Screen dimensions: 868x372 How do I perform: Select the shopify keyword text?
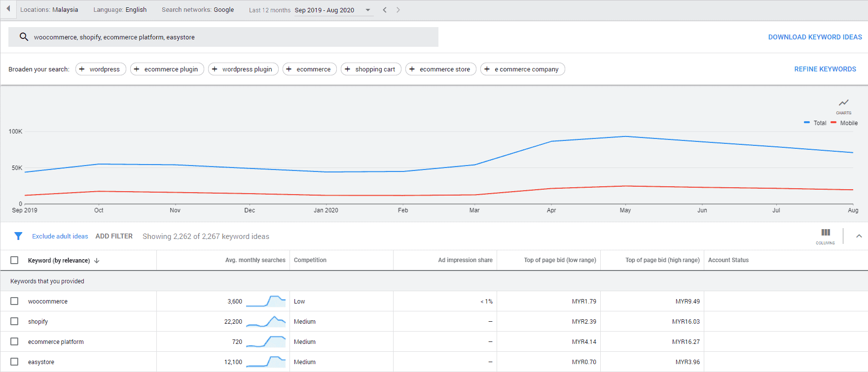tap(38, 321)
